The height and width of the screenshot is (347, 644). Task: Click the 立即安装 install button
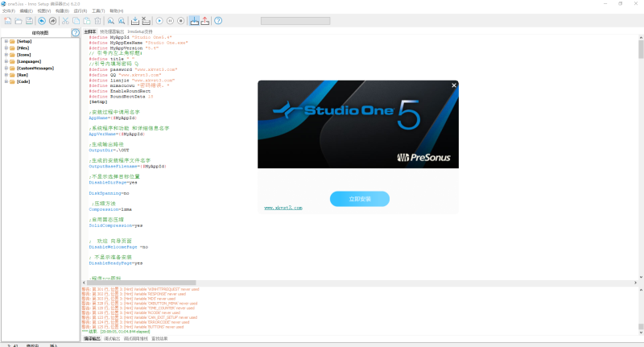point(360,199)
